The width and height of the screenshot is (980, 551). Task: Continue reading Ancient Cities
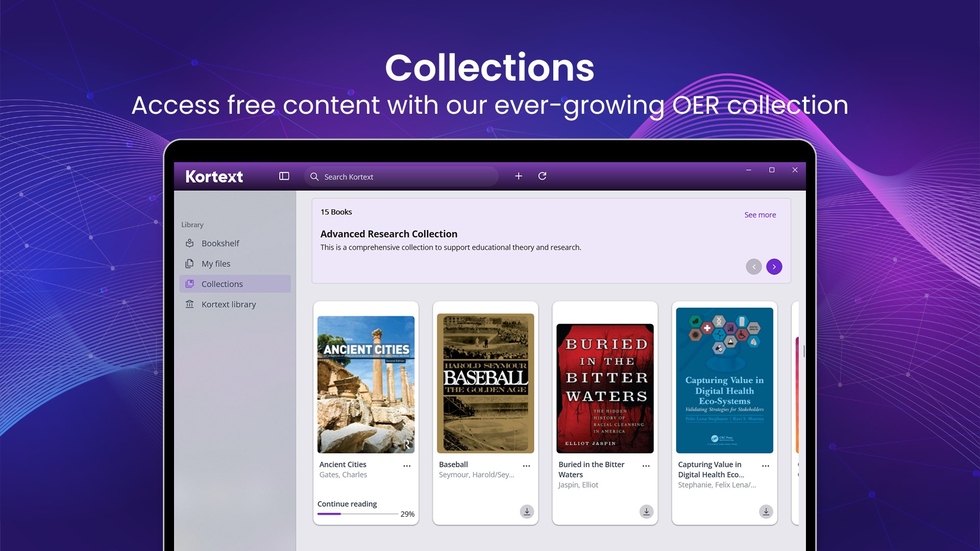(x=347, y=504)
